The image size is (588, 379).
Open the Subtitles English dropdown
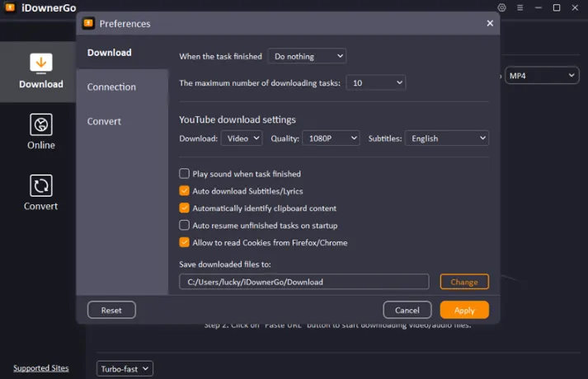447,138
